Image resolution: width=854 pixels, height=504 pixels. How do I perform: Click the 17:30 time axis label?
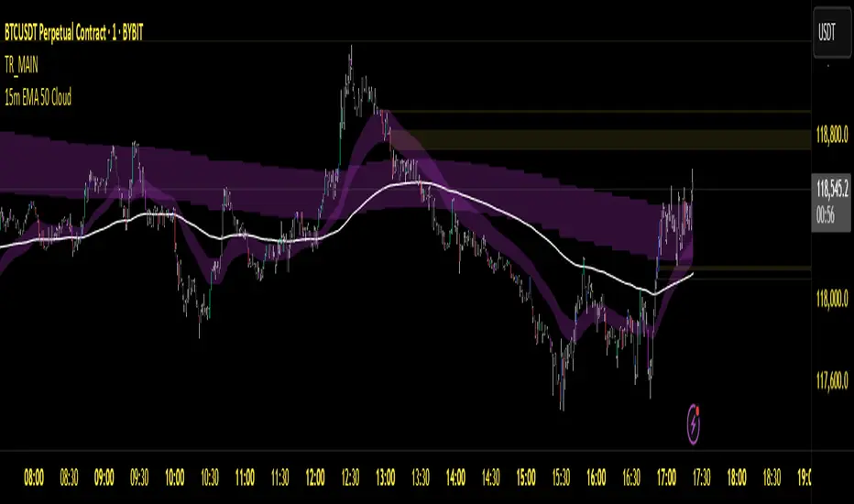[x=702, y=477]
